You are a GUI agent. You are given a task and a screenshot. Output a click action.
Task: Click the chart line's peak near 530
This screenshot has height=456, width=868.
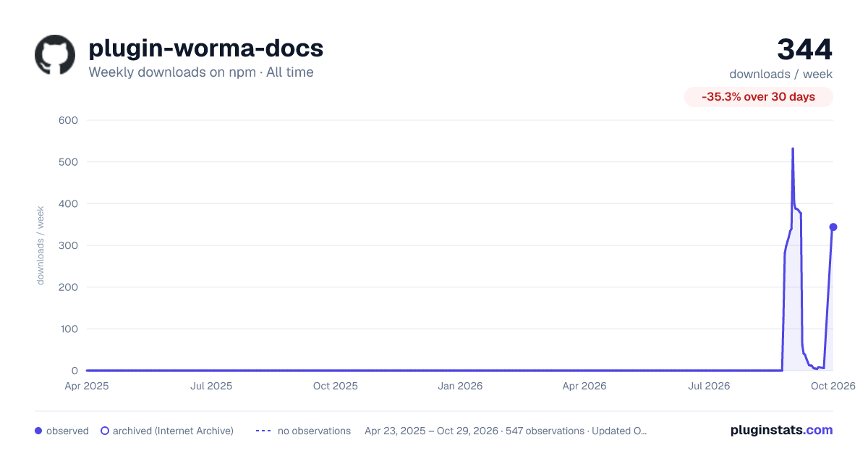point(793,149)
